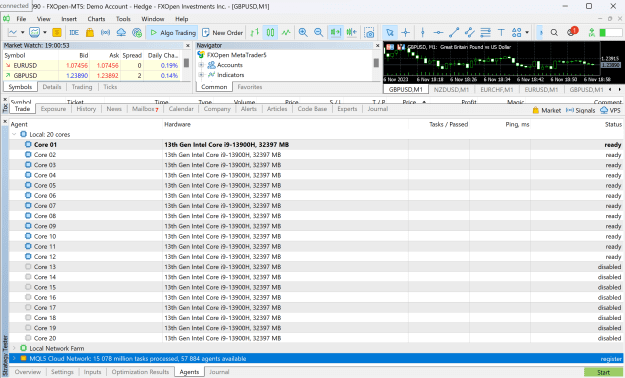The width and height of the screenshot is (625, 378).
Task: Toggle chart shift
Action: pyautogui.click(x=352, y=33)
